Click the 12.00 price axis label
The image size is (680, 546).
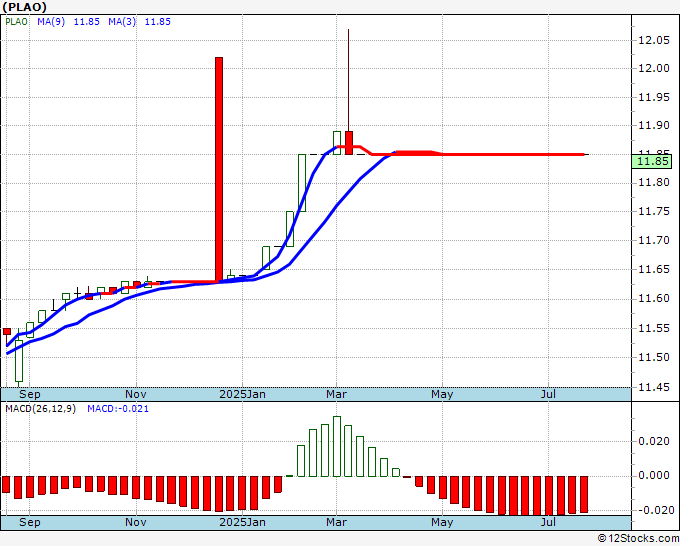click(654, 68)
